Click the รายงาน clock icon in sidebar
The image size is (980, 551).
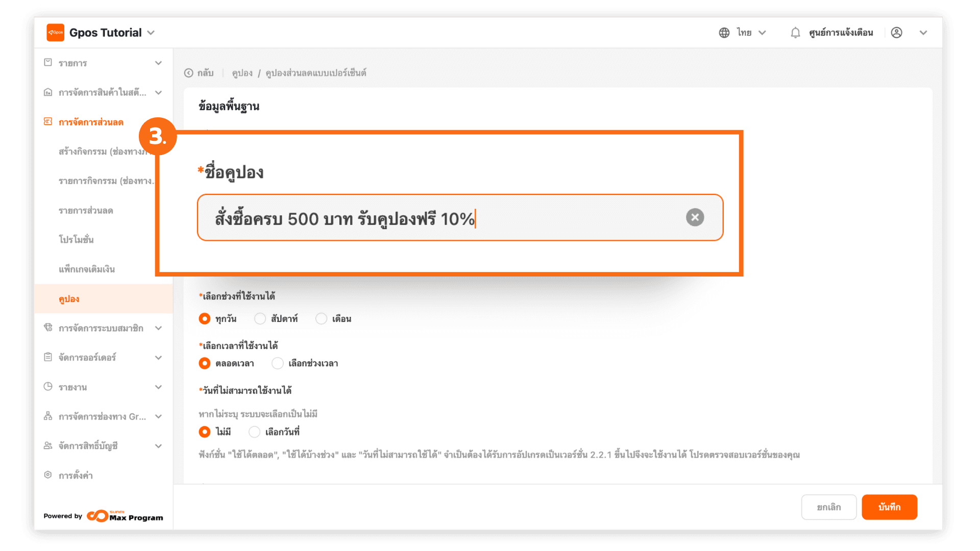(48, 387)
